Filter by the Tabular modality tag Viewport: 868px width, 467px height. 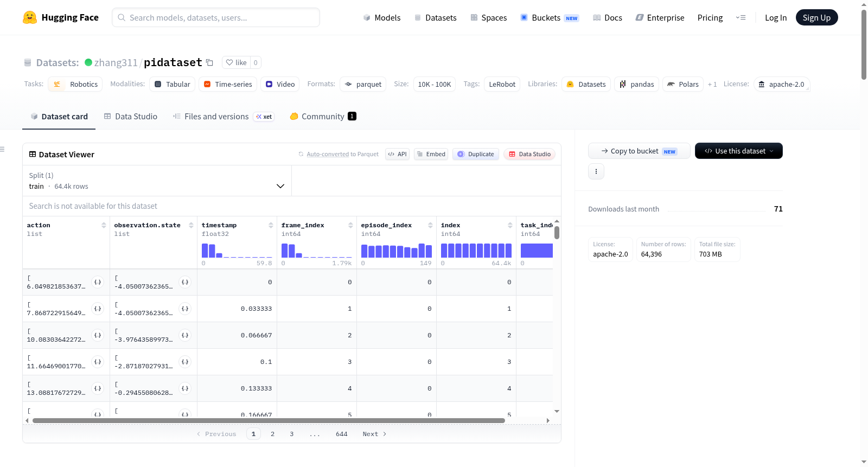click(173, 84)
